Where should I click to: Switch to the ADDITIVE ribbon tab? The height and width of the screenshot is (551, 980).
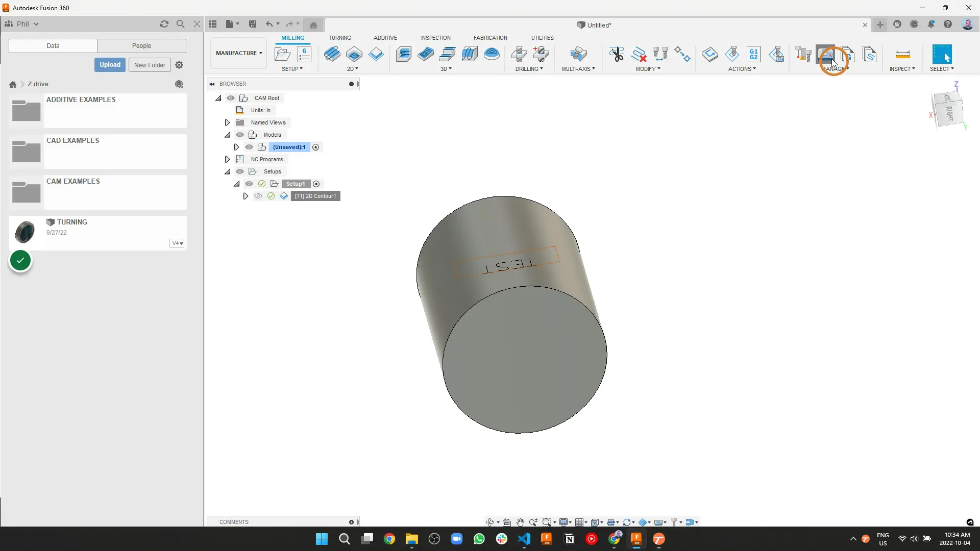tap(385, 38)
